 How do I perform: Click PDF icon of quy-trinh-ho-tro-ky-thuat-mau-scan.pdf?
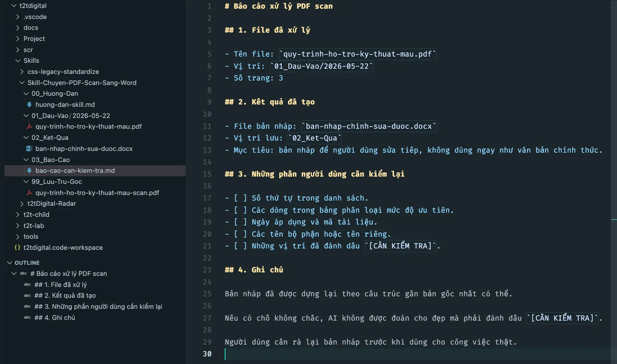point(30,193)
